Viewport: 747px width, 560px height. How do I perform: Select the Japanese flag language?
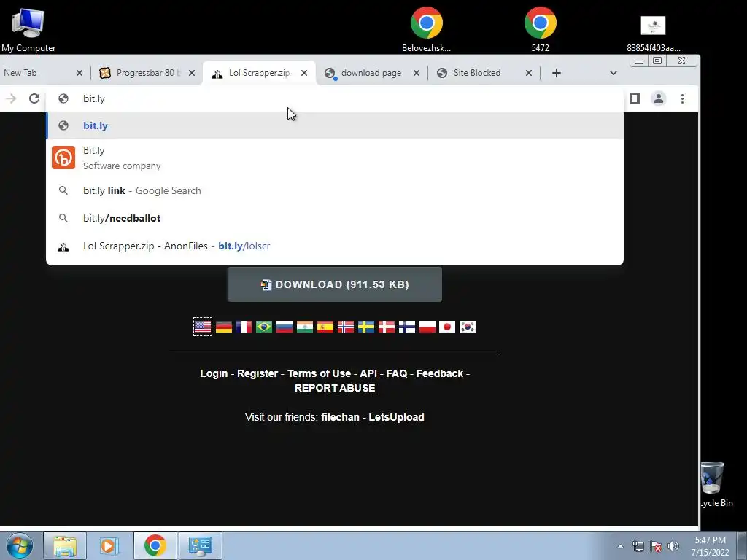(x=447, y=327)
